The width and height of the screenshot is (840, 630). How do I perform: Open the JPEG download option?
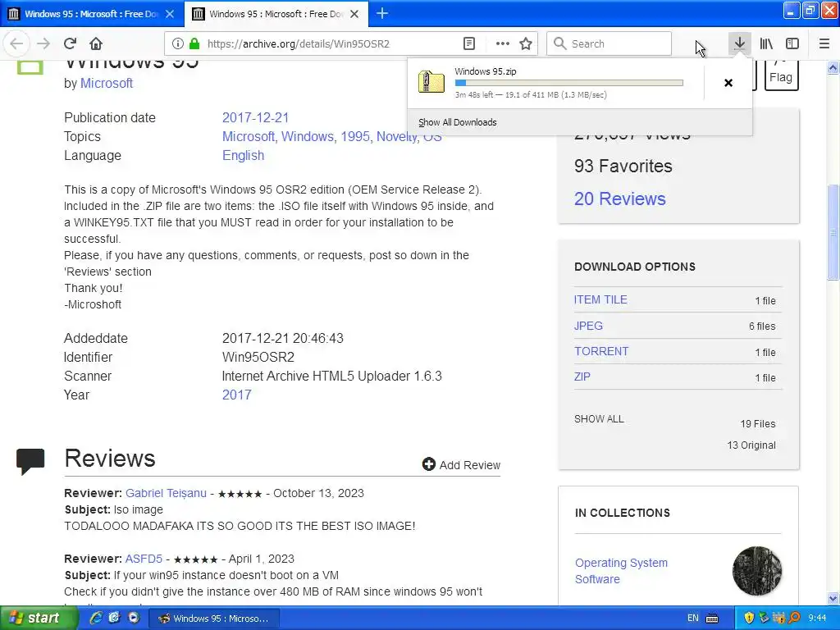coord(588,326)
